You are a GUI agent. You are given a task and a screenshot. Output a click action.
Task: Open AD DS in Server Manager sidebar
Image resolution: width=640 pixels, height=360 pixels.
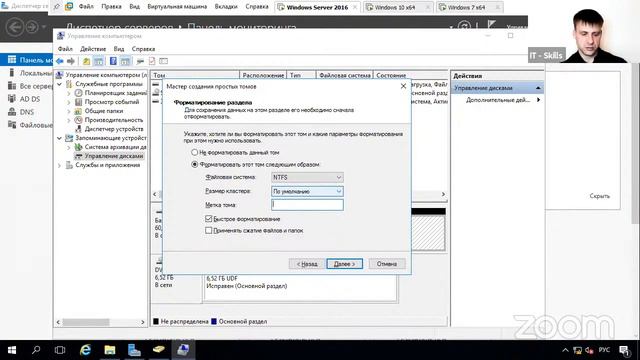(29, 99)
